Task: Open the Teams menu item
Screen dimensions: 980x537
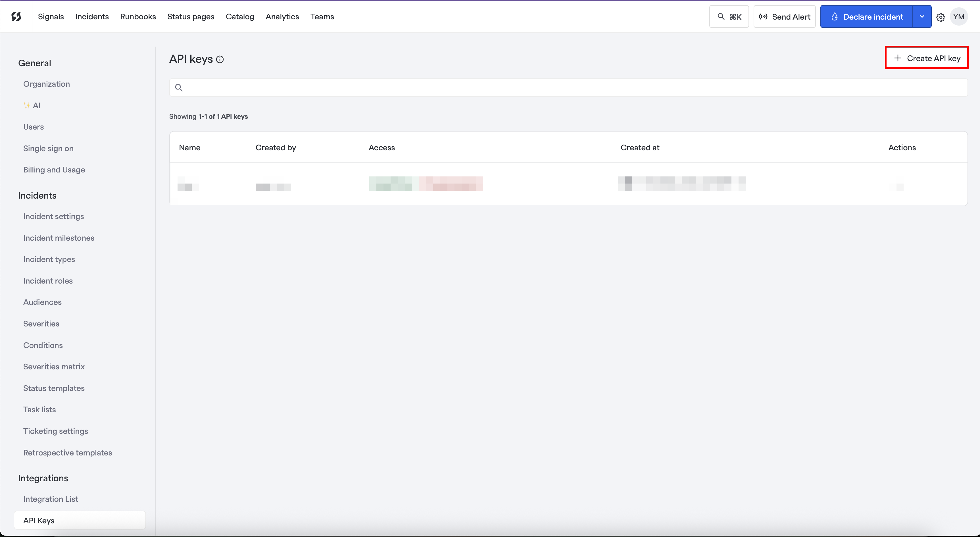Action: pos(322,16)
